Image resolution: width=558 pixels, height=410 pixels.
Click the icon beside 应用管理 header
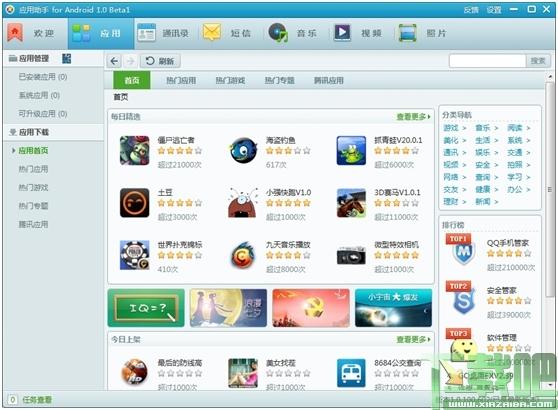(67, 58)
